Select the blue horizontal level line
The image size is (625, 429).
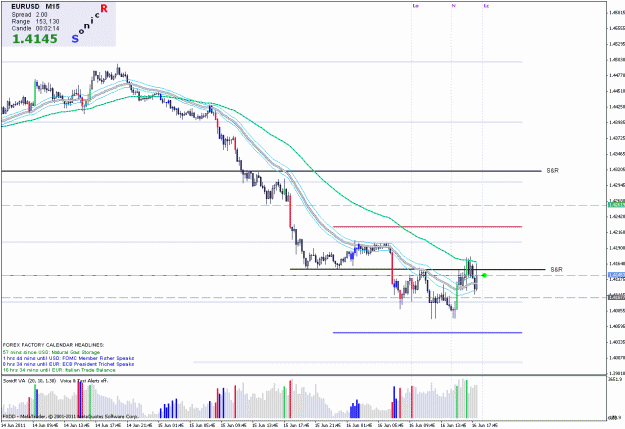(x=427, y=333)
